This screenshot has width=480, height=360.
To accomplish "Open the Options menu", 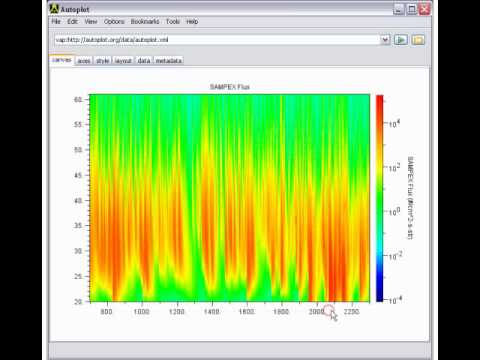I will (x=114, y=22).
